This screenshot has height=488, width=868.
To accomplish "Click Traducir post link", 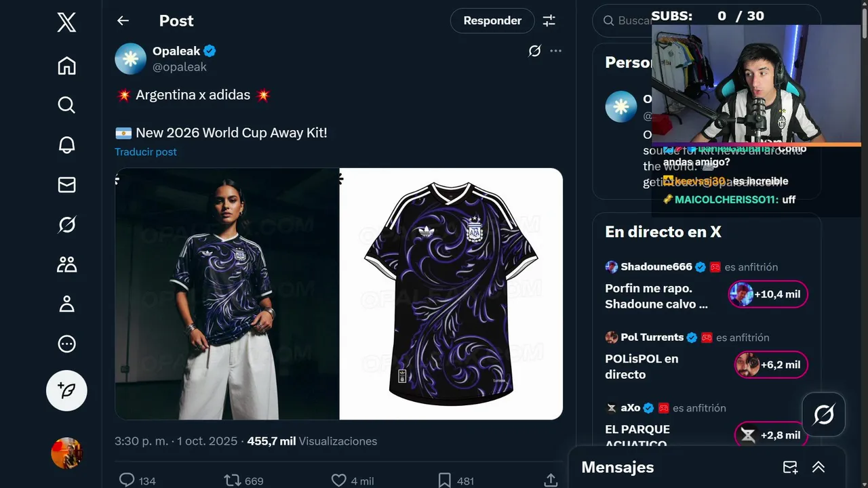I will (x=146, y=152).
